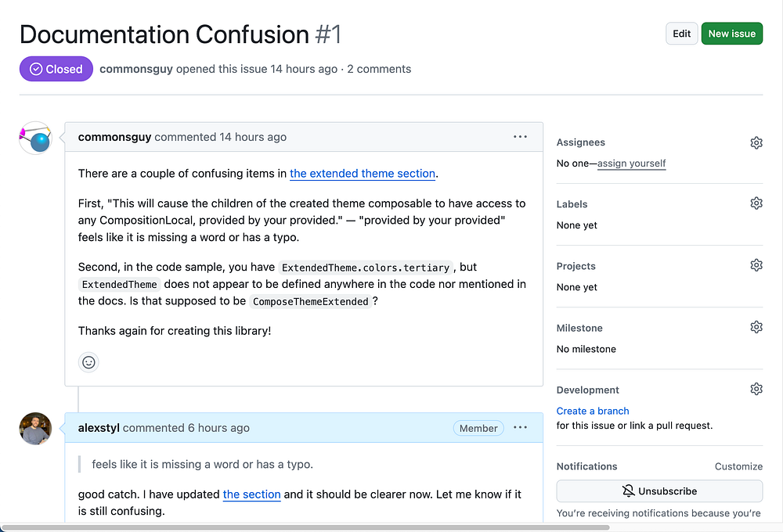Open the extended theme section link
The width and height of the screenshot is (783, 532).
click(363, 174)
